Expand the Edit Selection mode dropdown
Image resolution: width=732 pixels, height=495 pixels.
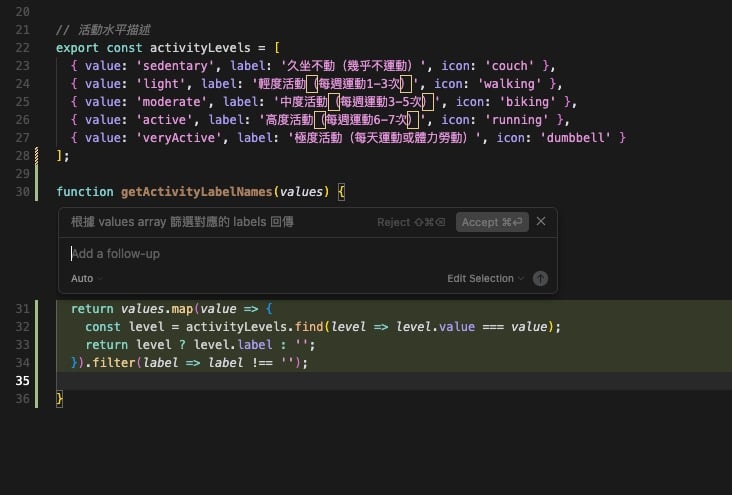tap(485, 278)
